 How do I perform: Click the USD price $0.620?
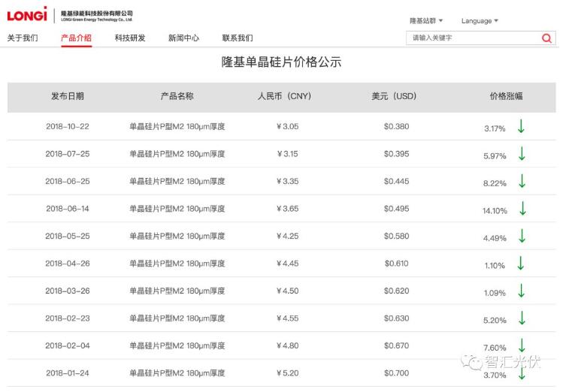[396, 291]
